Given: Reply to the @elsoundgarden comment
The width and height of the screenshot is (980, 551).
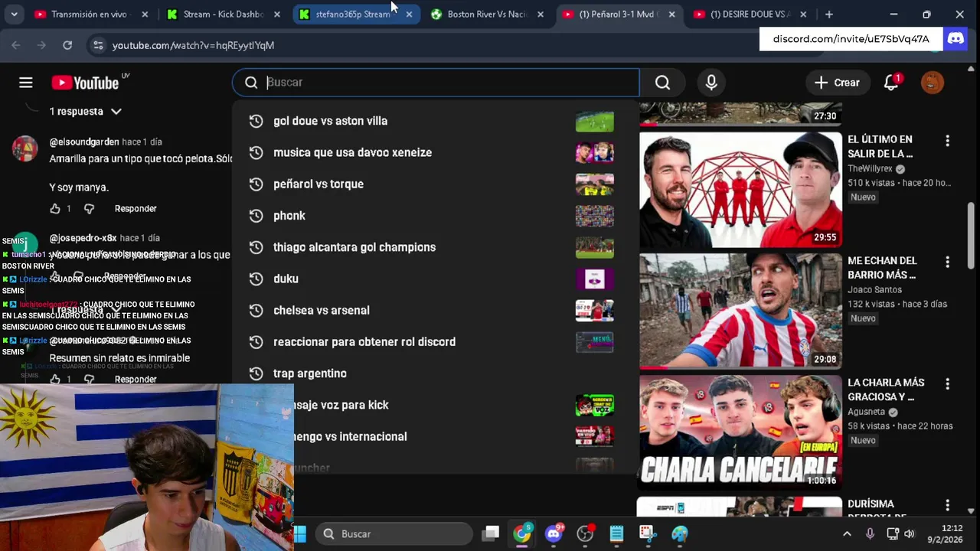Looking at the screenshot, I should tap(136, 208).
